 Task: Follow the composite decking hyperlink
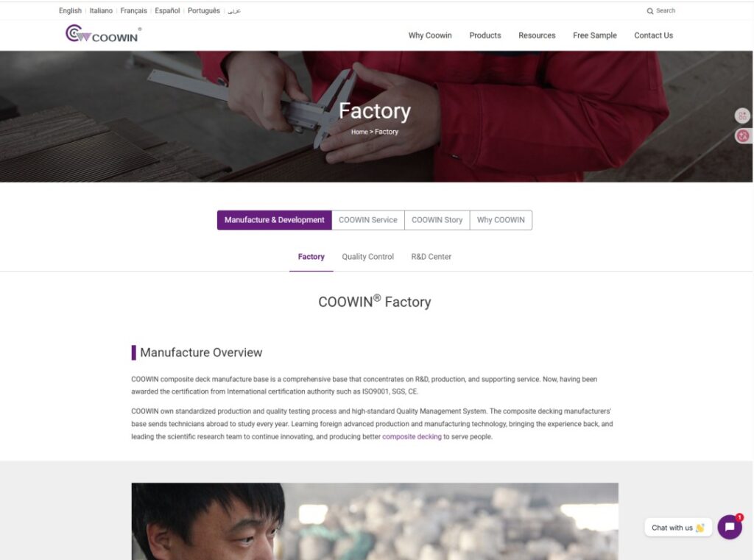pos(412,437)
